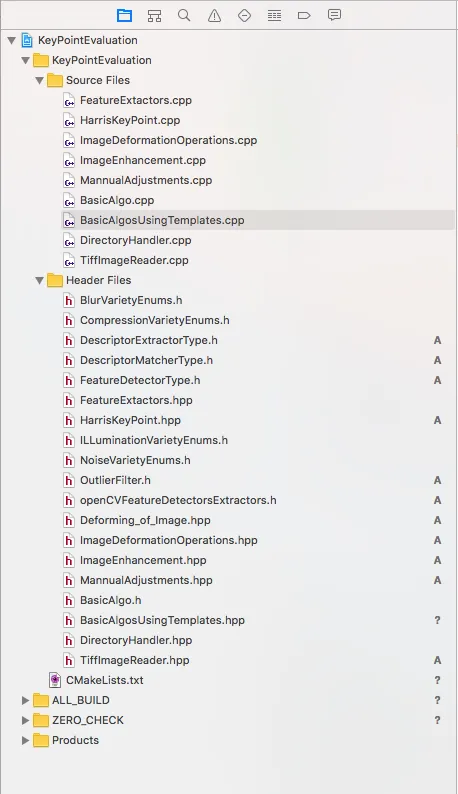Select OutlierFilter.h header file
Viewport: 458px width, 794px height.
[x=115, y=480]
